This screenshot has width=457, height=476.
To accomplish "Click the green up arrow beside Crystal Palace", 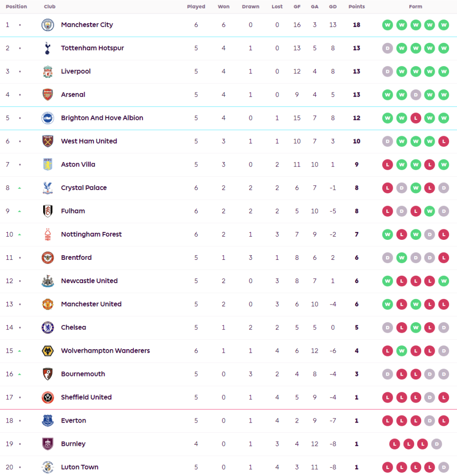I will pyautogui.click(x=20, y=188).
